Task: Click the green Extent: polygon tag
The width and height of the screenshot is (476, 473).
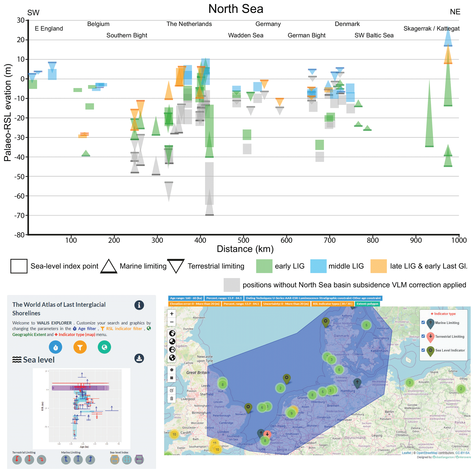Action: [x=367, y=304]
